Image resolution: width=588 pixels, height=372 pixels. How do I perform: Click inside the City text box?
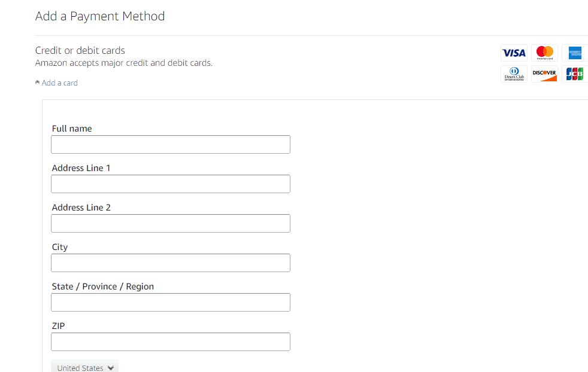[171, 263]
